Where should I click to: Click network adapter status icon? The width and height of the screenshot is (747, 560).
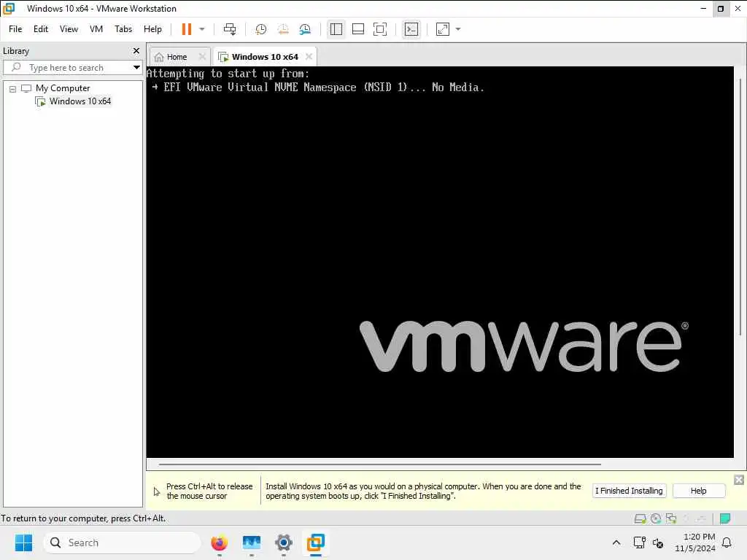pyautogui.click(x=671, y=518)
